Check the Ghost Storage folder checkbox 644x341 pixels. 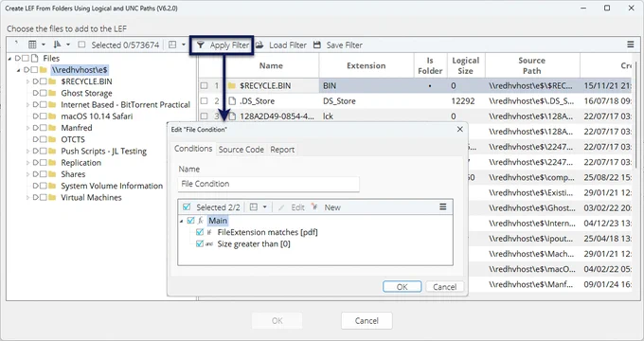pyautogui.click(x=44, y=93)
